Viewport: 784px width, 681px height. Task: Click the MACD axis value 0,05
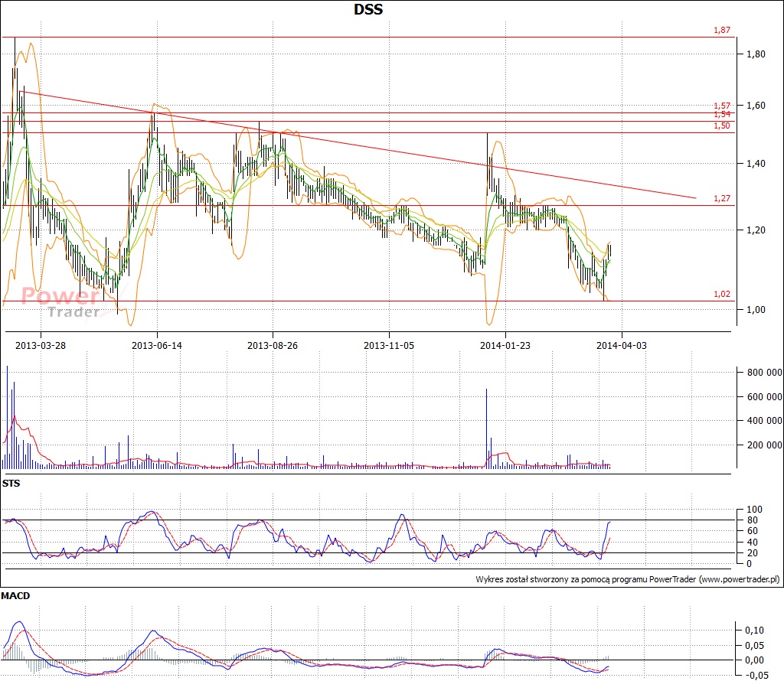[x=754, y=646]
